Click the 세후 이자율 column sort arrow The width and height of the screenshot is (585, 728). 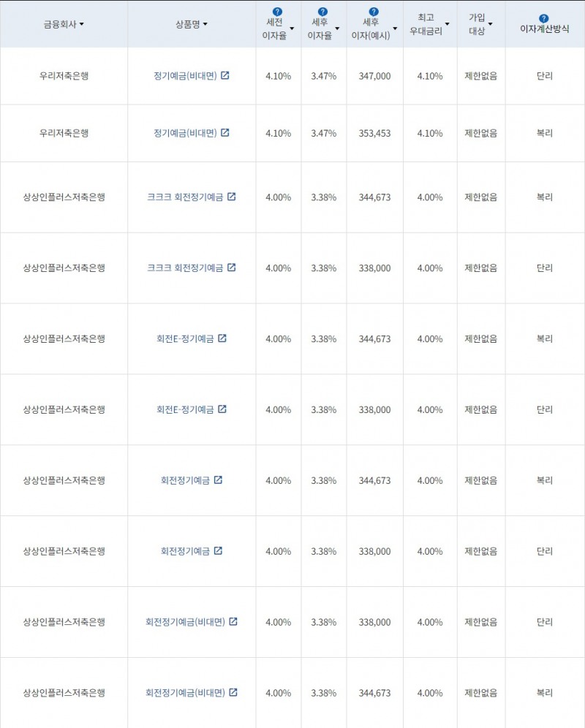click(x=337, y=29)
